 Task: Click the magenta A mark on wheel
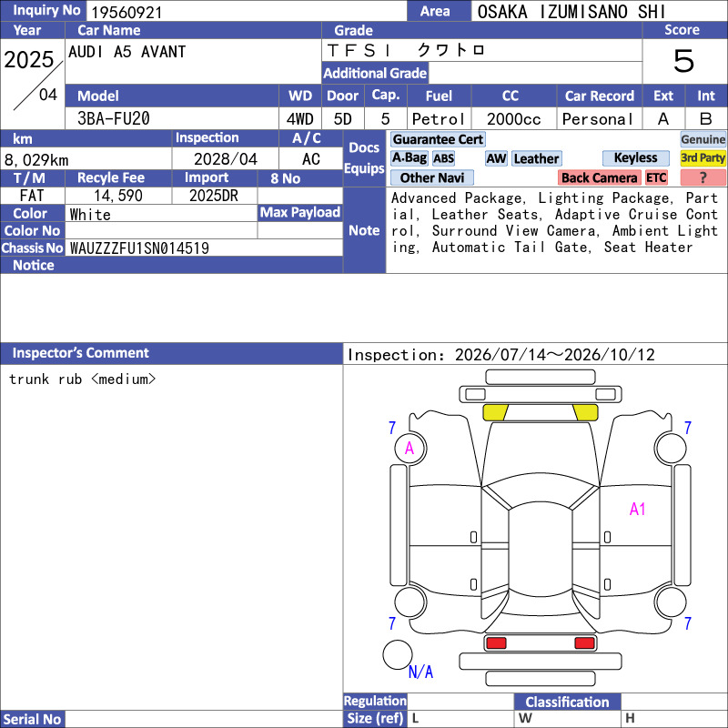(409, 449)
